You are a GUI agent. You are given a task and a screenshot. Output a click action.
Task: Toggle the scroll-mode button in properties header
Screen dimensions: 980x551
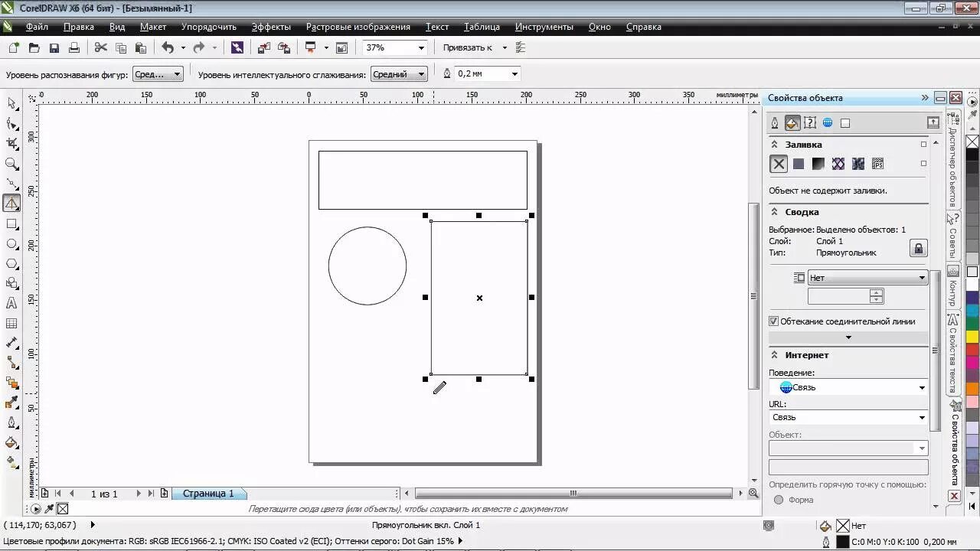(933, 122)
